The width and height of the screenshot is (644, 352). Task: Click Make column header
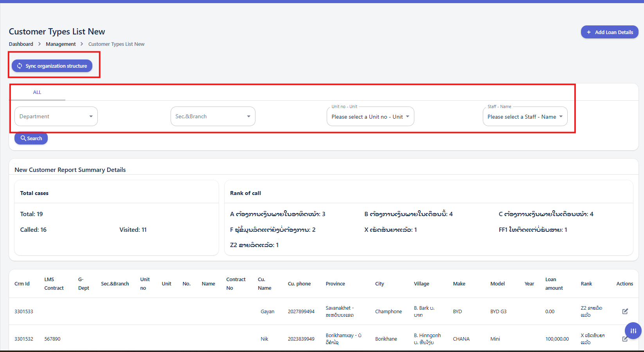tap(459, 284)
